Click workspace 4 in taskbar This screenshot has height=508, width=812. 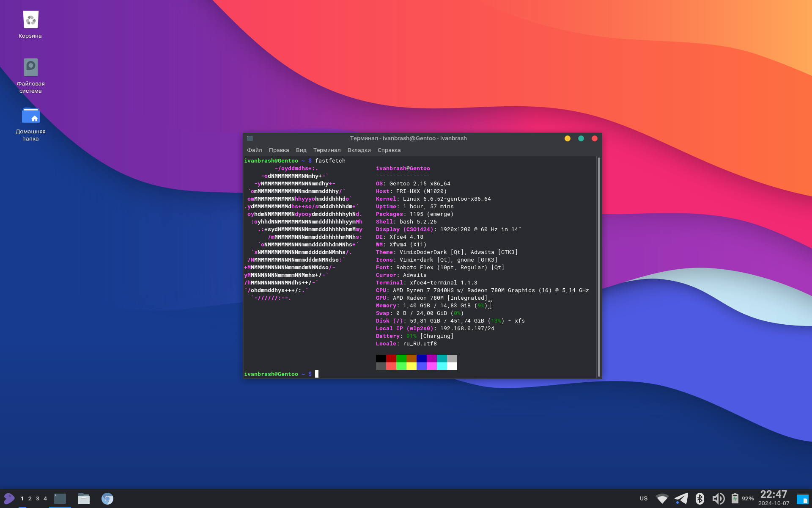46,499
